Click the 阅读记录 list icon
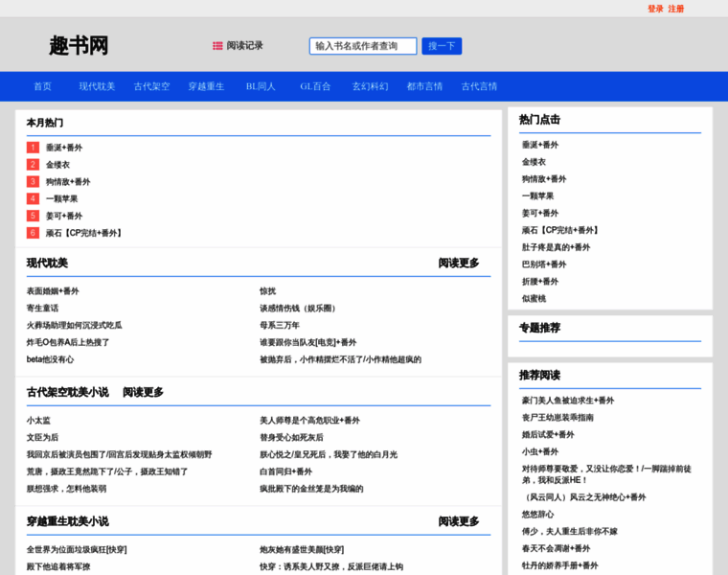 [217, 45]
